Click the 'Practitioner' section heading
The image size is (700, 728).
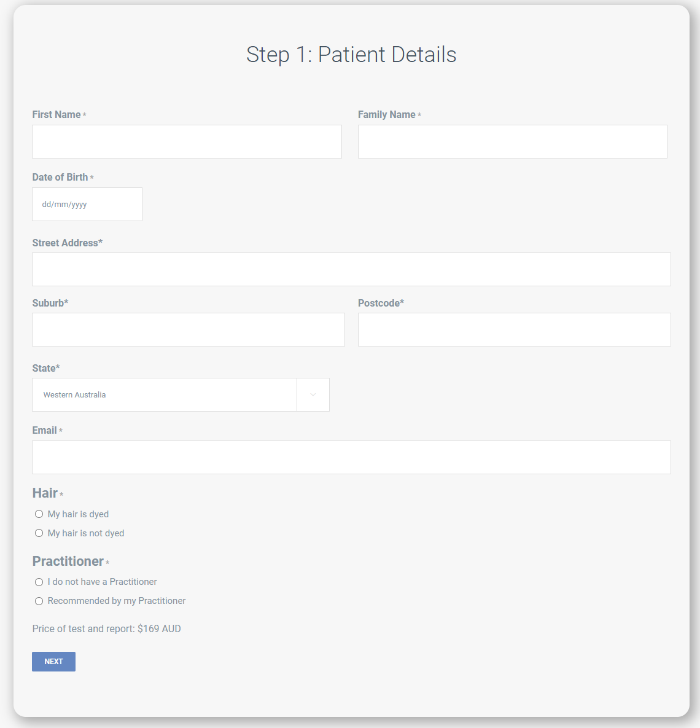(x=67, y=561)
